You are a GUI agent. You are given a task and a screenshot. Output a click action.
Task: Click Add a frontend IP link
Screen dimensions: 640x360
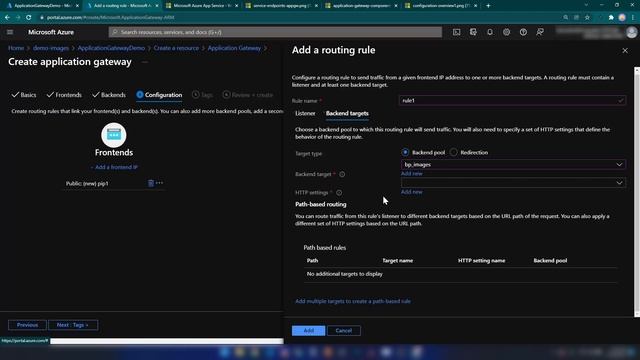(114, 167)
